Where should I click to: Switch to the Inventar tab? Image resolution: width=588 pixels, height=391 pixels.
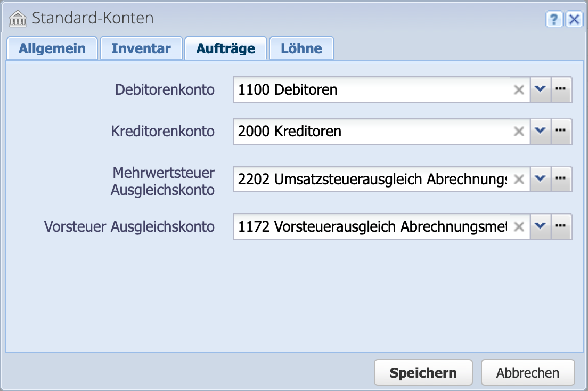[141, 48]
